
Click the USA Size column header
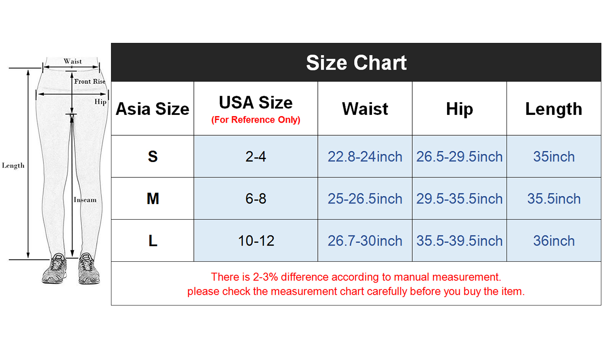click(255, 103)
